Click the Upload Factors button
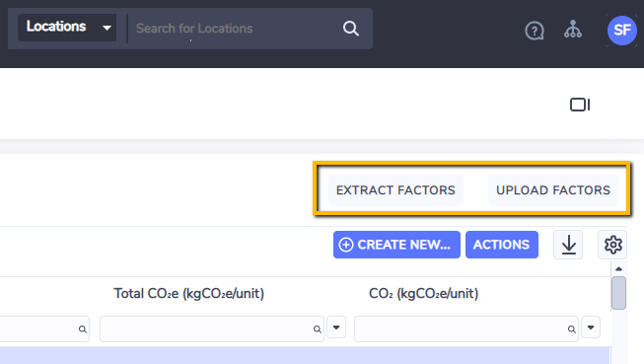This screenshot has width=644, height=364. (x=553, y=190)
